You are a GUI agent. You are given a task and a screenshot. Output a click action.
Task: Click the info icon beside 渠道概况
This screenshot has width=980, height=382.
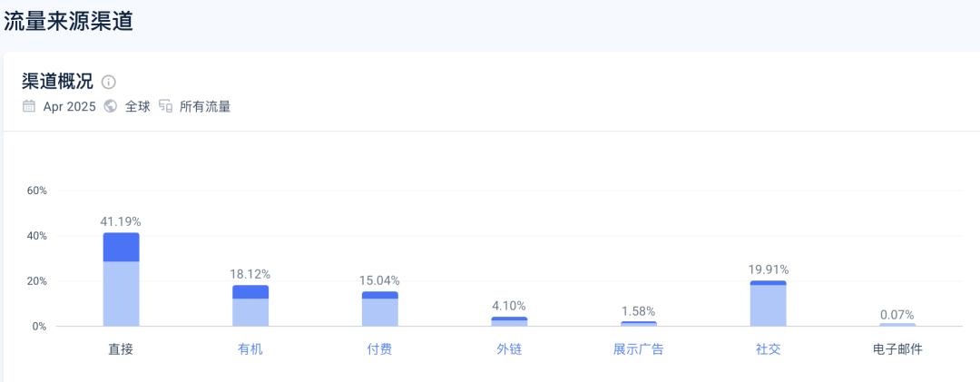[x=109, y=82]
